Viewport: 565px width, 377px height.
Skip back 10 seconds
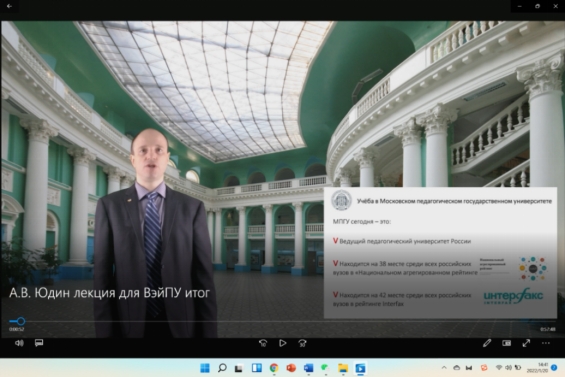click(263, 343)
